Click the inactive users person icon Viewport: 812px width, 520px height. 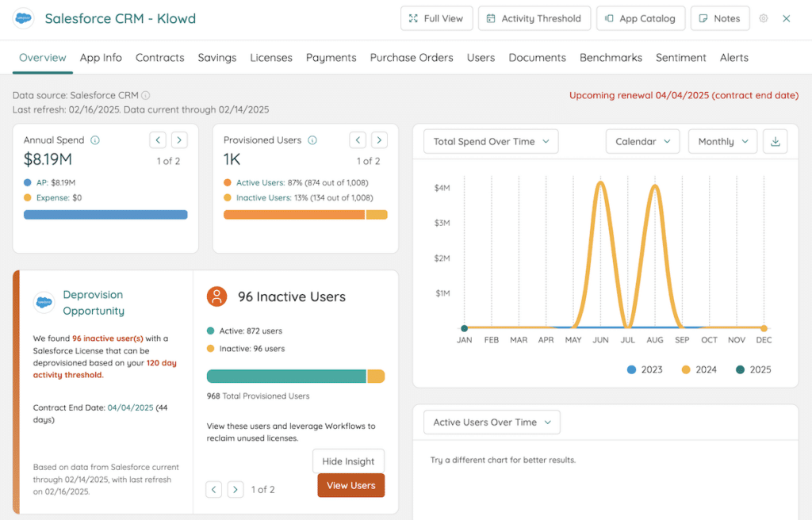[217, 295]
